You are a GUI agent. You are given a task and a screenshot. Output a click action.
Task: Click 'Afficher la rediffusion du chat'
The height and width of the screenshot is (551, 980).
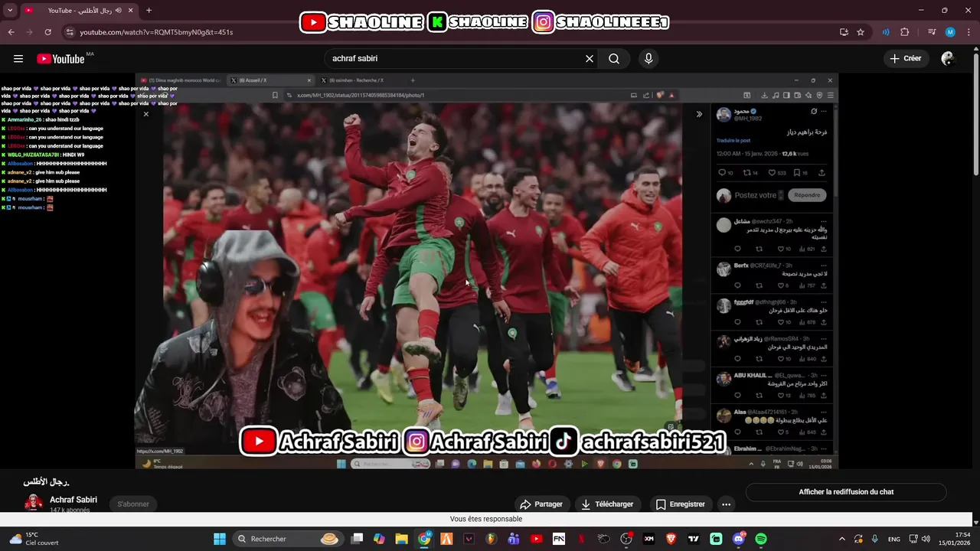(846, 492)
